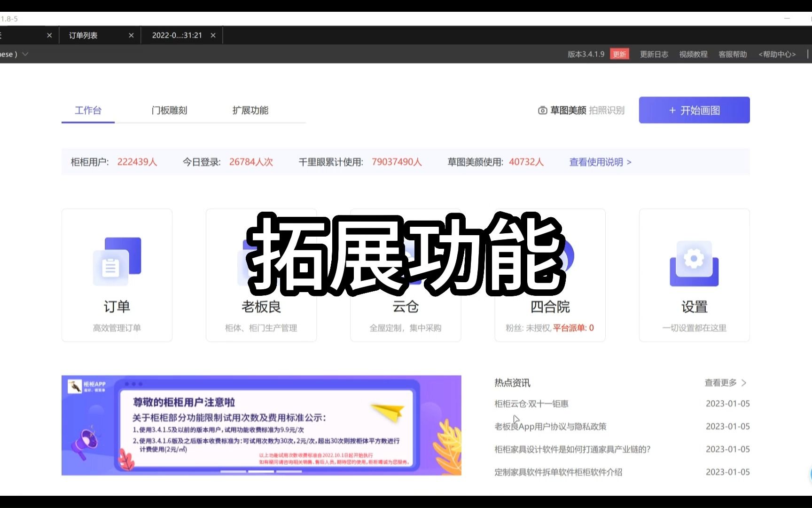Close the leftmost partially visible tab
Screen dimensions: 812x508
pyautogui.click(x=49, y=35)
